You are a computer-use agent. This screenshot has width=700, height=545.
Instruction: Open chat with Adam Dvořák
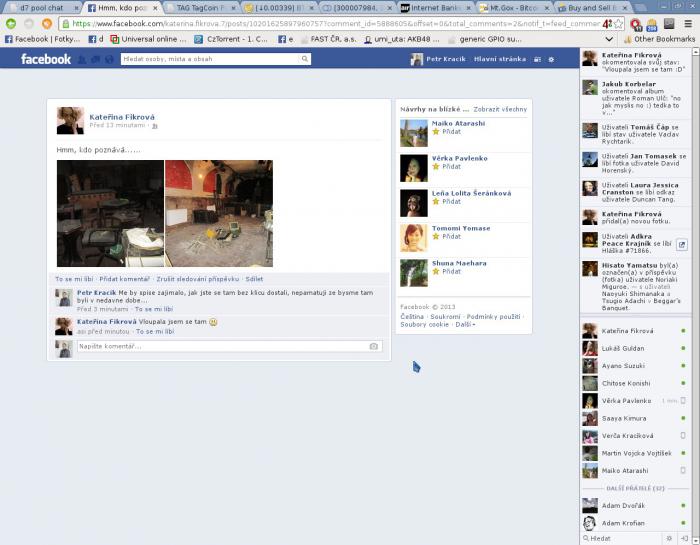634,505
